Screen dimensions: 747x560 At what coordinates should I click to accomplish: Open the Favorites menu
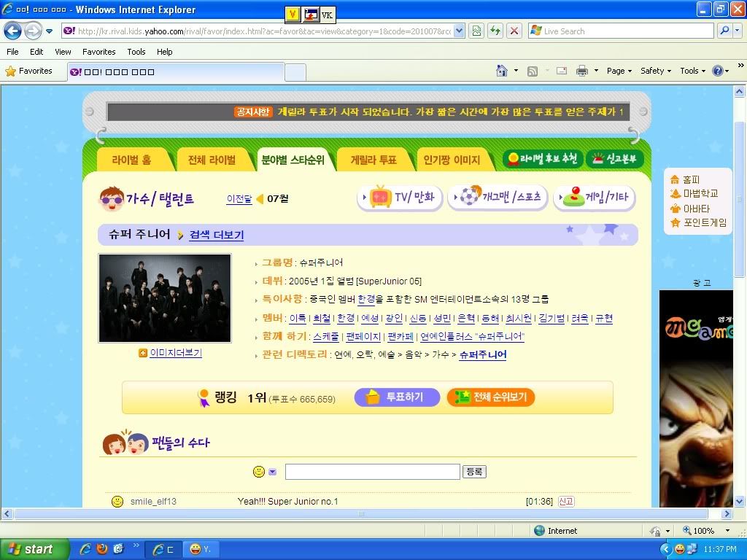[x=98, y=52]
